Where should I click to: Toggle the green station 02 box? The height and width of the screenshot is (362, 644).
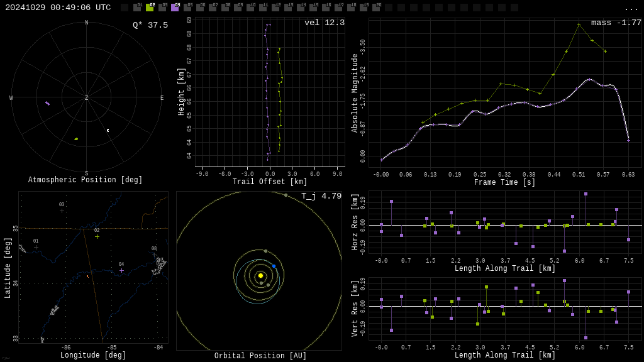pos(150,8)
